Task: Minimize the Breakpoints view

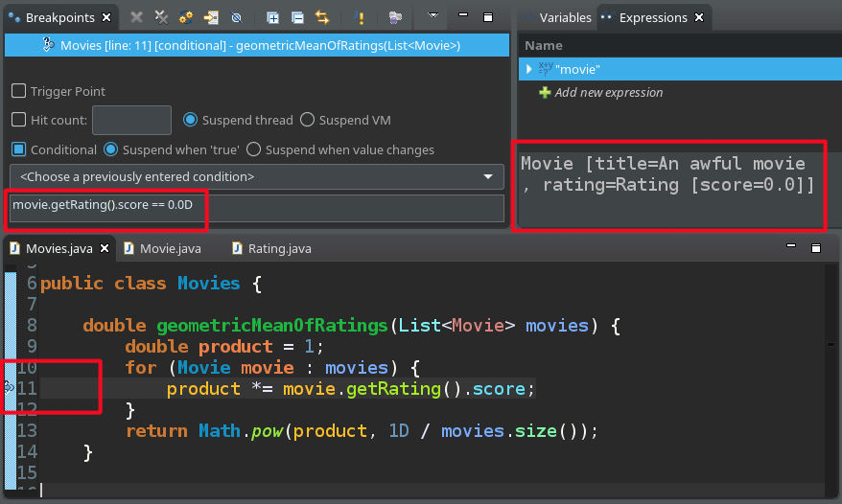Action: (463, 15)
